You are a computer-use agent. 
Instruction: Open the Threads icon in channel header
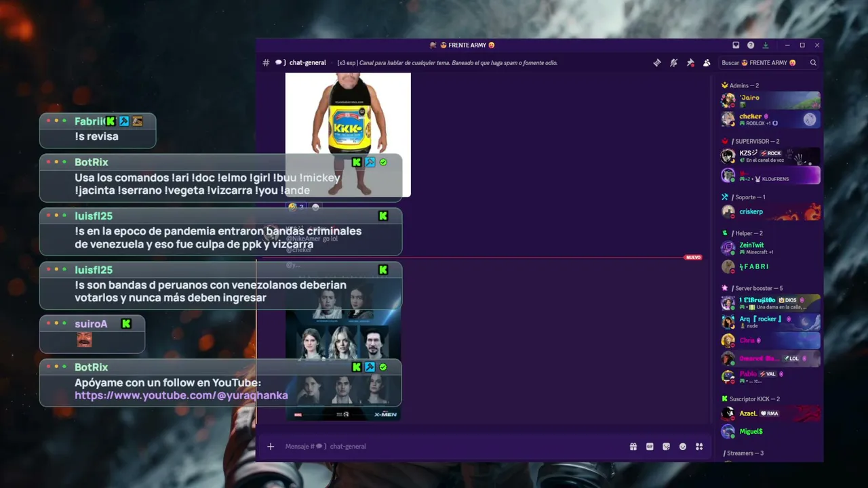click(657, 62)
